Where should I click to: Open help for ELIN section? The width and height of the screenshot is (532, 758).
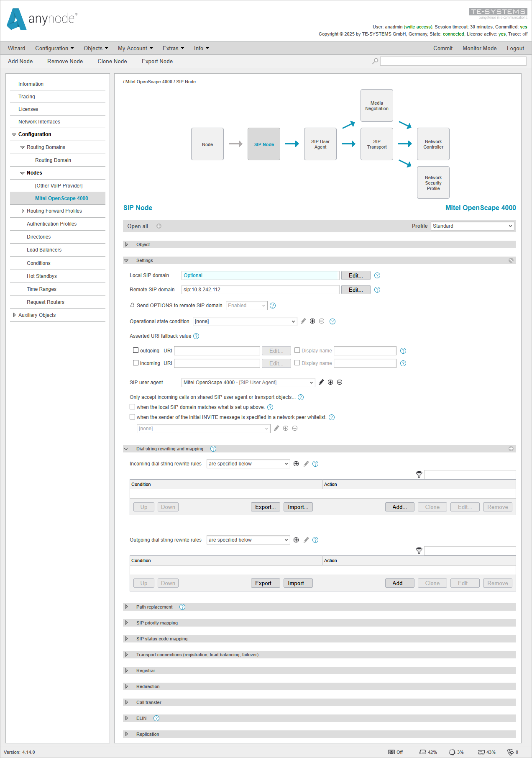[156, 718]
